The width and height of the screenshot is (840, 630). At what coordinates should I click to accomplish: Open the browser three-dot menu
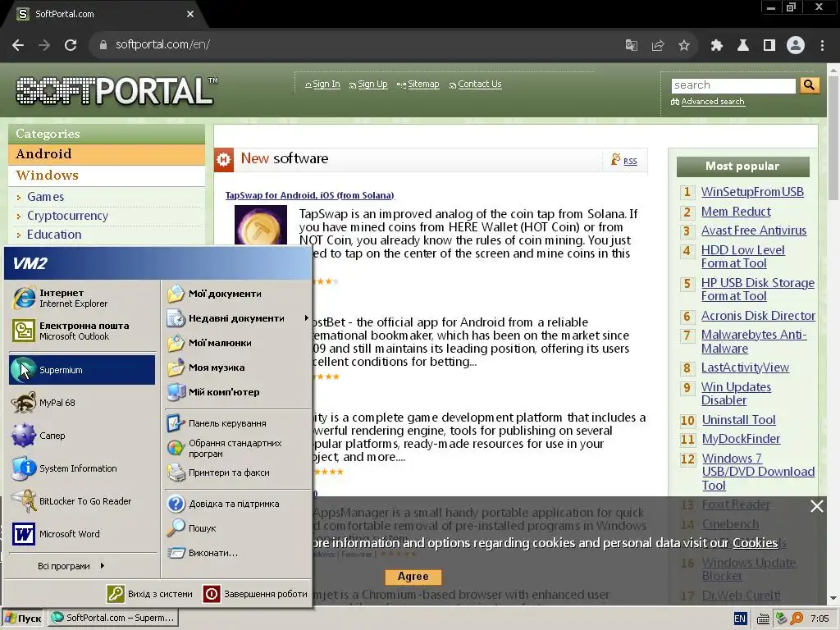tap(822, 46)
